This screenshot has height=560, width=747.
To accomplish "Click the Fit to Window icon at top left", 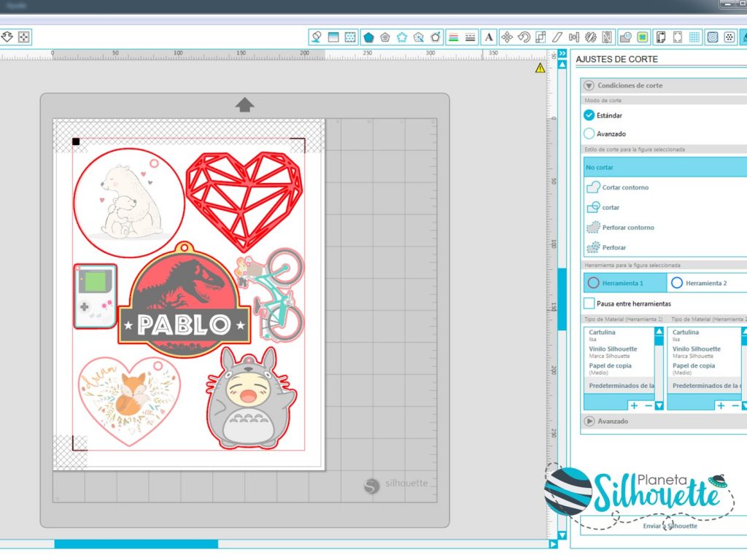I will click(x=24, y=37).
